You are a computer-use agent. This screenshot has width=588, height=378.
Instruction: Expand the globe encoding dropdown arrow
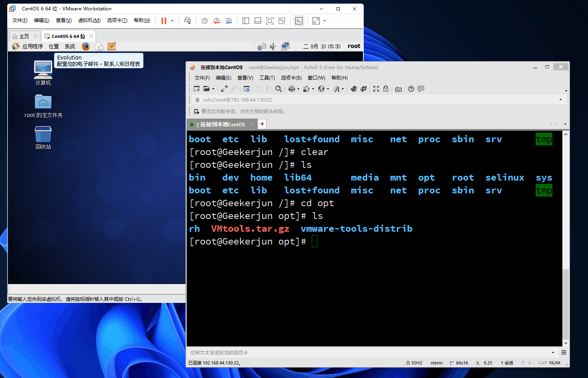tap(328, 89)
